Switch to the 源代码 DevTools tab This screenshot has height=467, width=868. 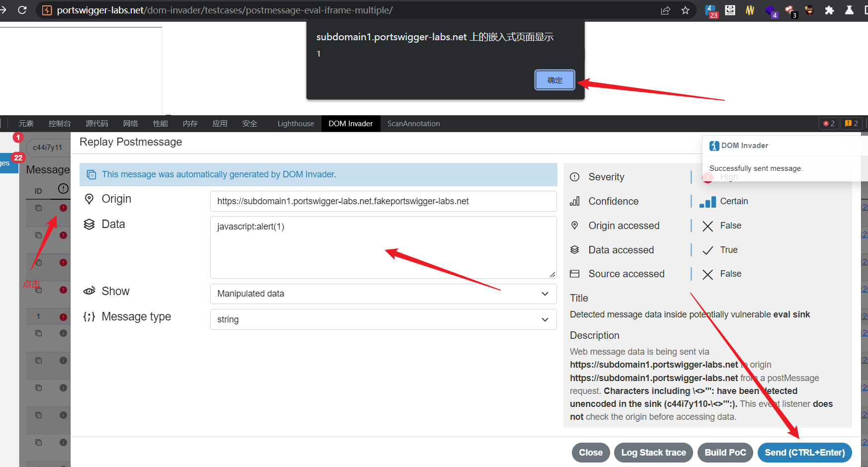pos(97,124)
